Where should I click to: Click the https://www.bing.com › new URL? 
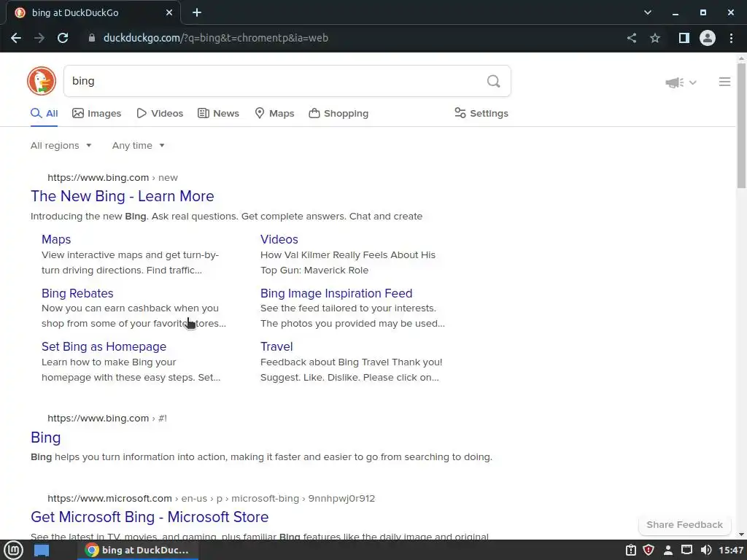112,178
